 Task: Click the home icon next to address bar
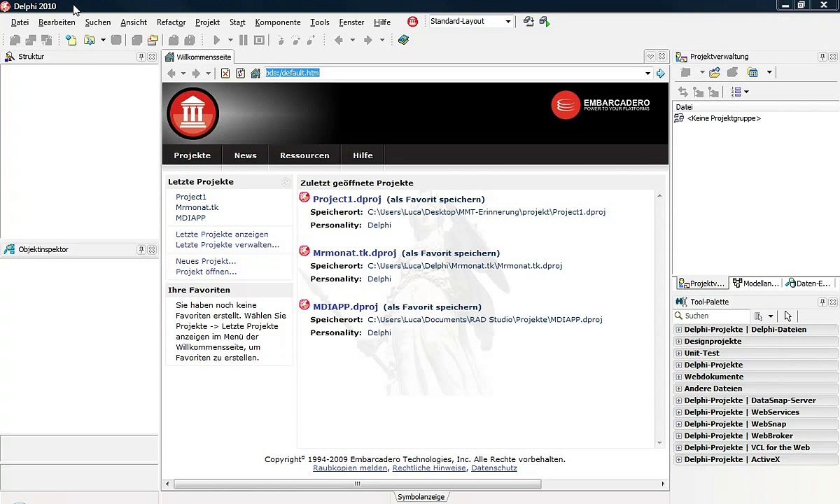click(x=255, y=73)
